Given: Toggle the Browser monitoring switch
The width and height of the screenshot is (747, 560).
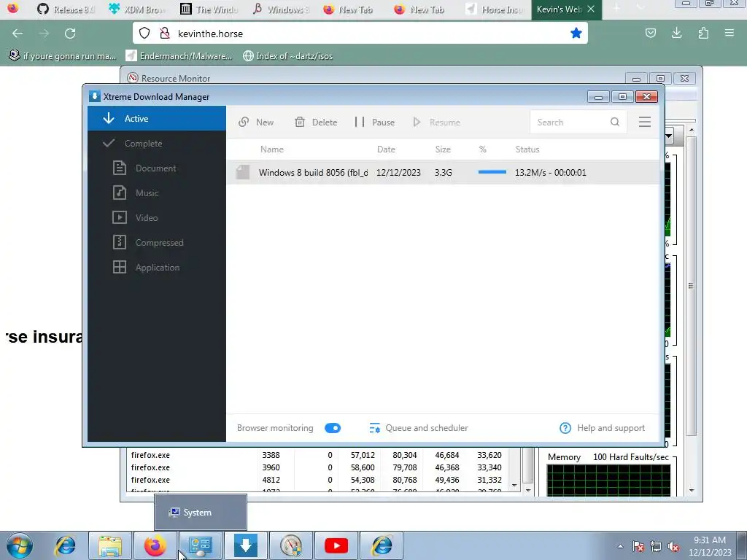Looking at the screenshot, I should pyautogui.click(x=333, y=428).
